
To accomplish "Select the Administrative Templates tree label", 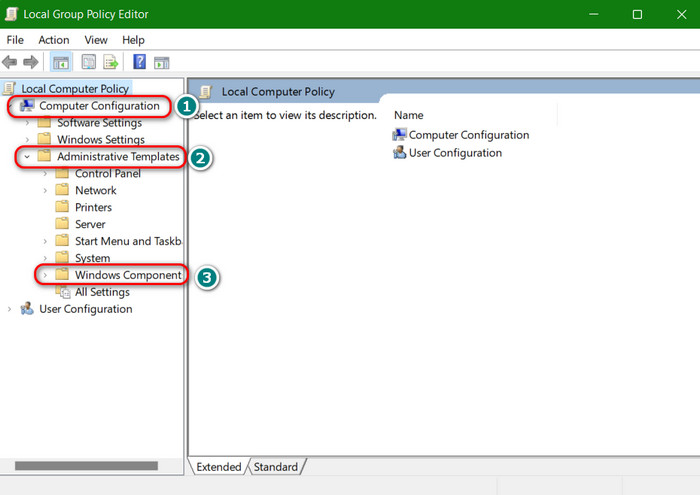I will [118, 156].
